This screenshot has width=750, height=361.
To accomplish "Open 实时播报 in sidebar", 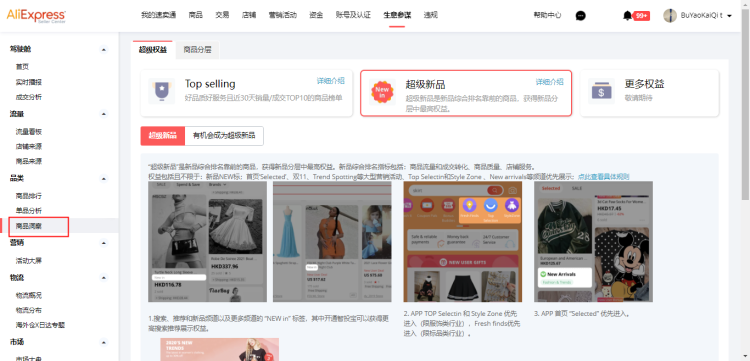I will (29, 82).
